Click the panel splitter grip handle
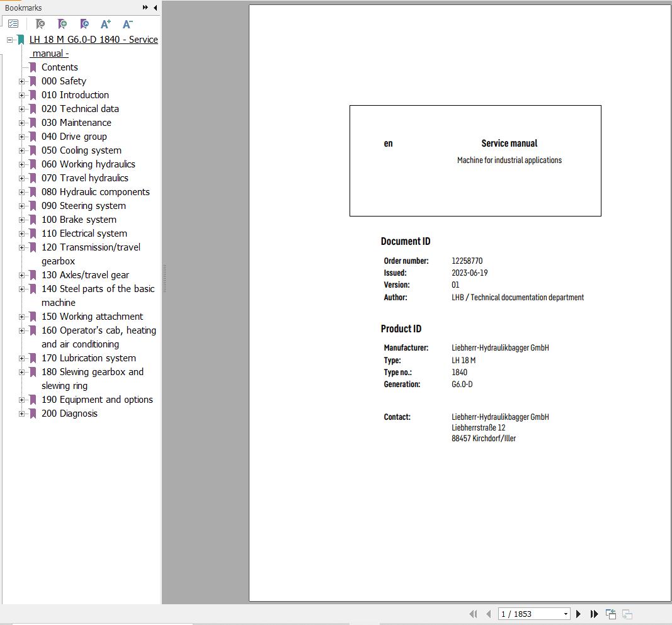672x625 pixels. click(x=164, y=278)
